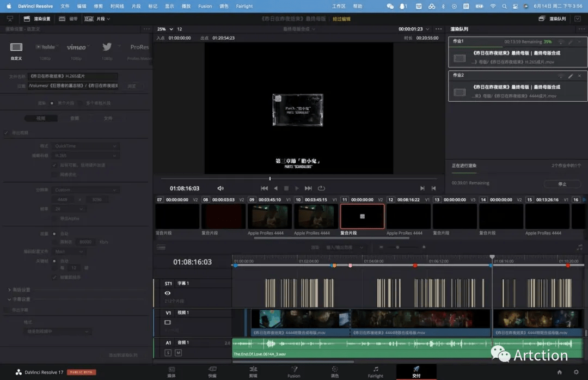Open render settings panel three-dot menu

tap(146, 29)
